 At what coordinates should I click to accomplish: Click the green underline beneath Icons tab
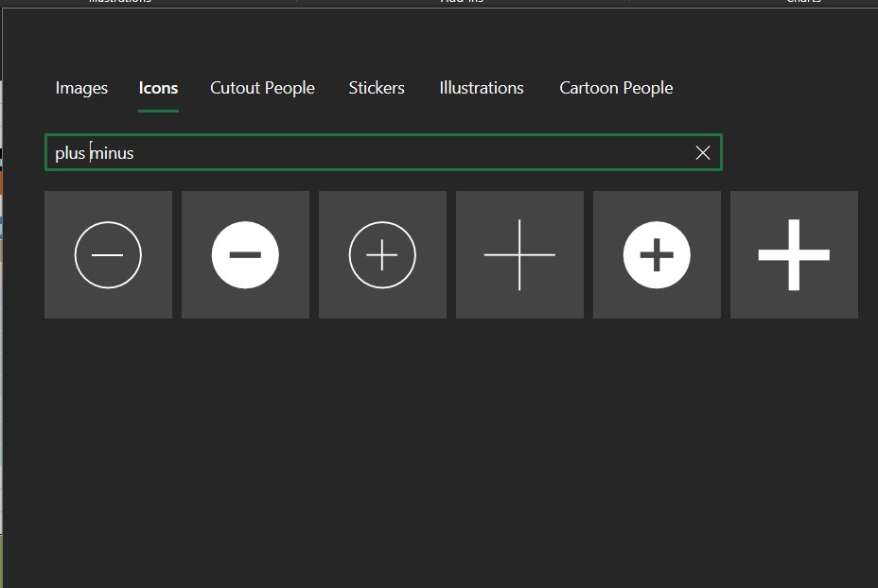(x=158, y=111)
